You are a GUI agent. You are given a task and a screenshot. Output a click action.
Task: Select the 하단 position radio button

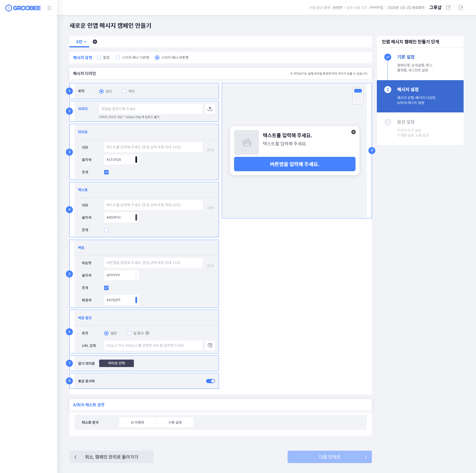(x=124, y=91)
